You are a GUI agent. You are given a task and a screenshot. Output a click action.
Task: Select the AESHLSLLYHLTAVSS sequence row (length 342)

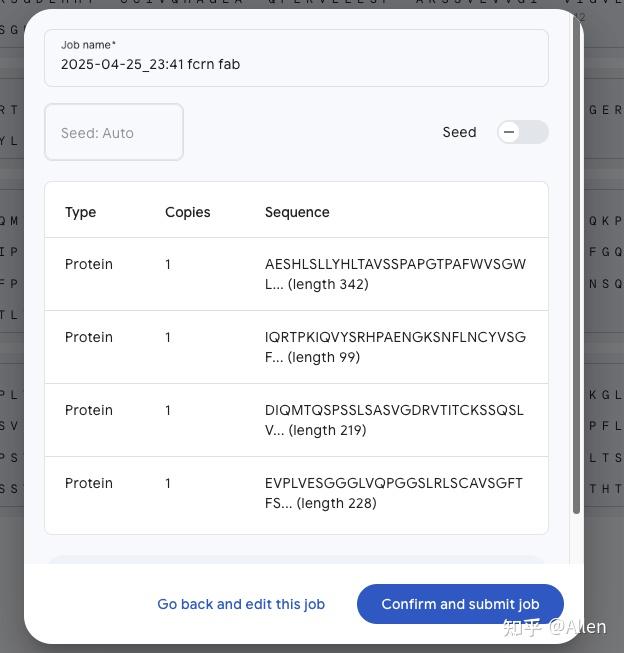[395, 274]
